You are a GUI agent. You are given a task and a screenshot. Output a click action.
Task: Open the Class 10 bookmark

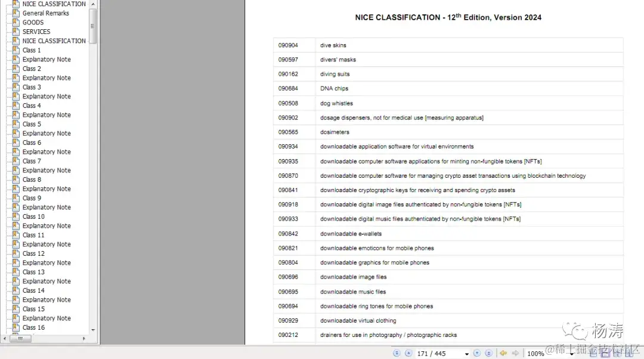[33, 216]
